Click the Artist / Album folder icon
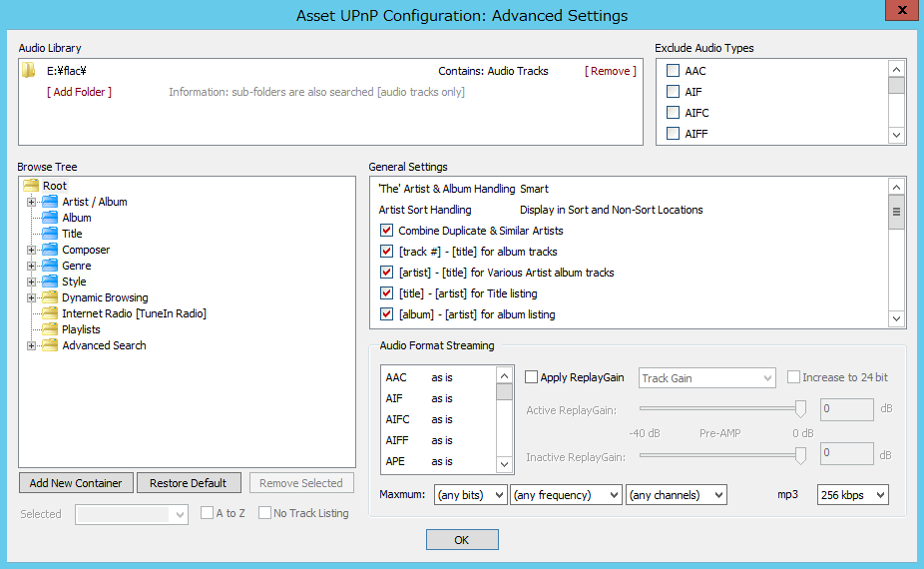This screenshot has width=924, height=569. click(x=50, y=202)
